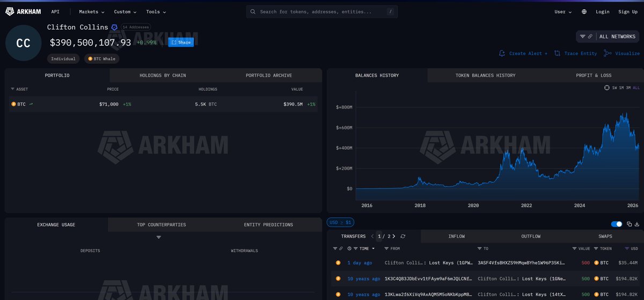The width and height of the screenshot is (644, 300).
Task: Switch to Holdings By Chain tab
Action: click(x=163, y=75)
